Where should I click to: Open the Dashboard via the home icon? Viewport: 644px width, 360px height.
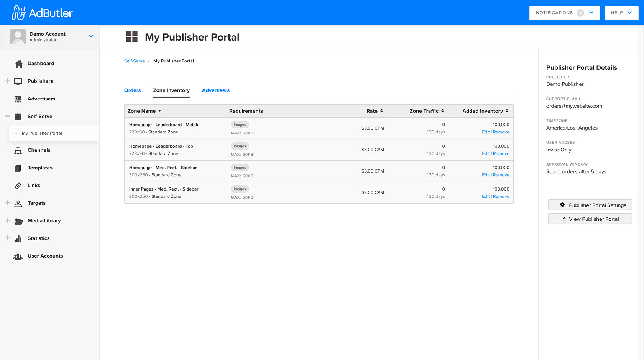(18, 63)
